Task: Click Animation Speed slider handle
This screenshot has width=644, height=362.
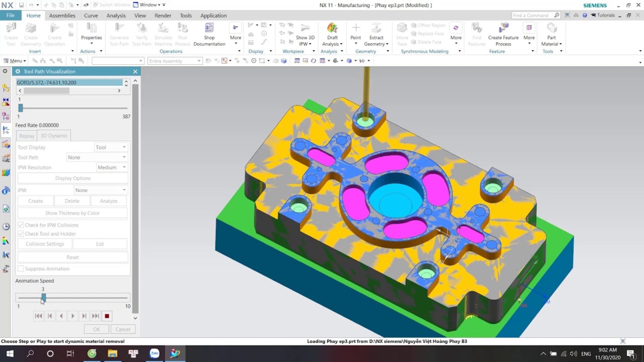Action: pyautogui.click(x=44, y=297)
